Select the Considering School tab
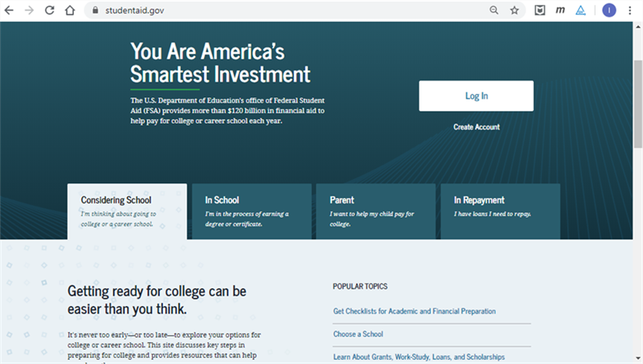This screenshot has width=643, height=364. point(127,211)
